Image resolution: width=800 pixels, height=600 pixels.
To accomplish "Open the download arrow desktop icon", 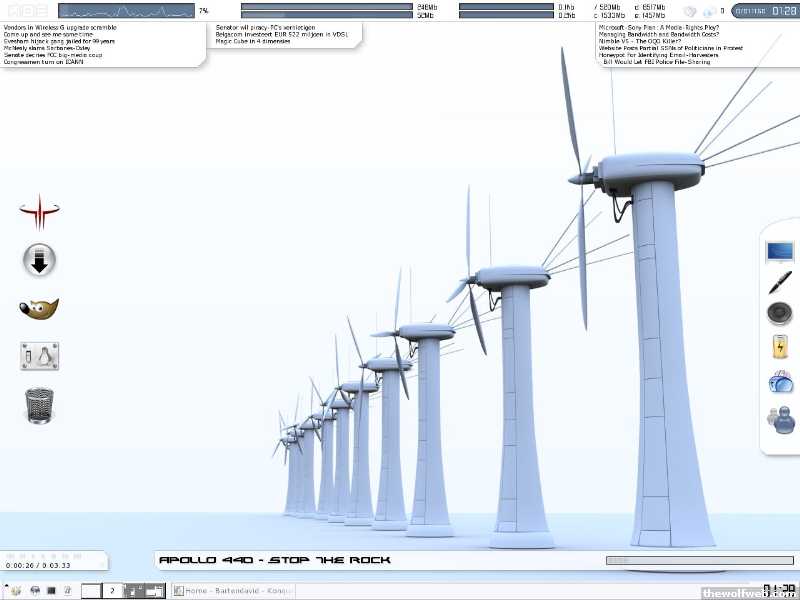I will (39, 261).
